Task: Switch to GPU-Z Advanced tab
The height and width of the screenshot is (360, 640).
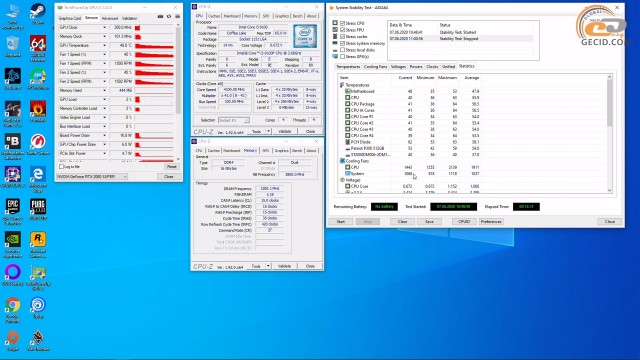Action: point(109,18)
